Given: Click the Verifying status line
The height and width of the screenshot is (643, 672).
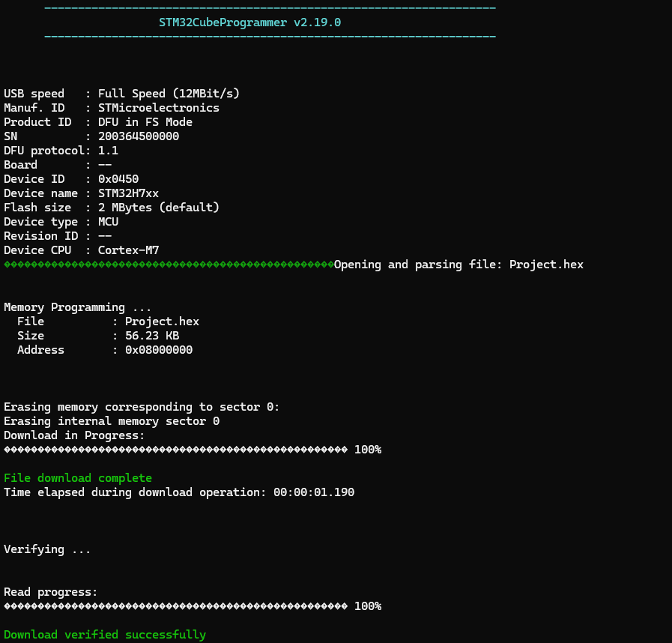Looking at the screenshot, I should 47,549.
